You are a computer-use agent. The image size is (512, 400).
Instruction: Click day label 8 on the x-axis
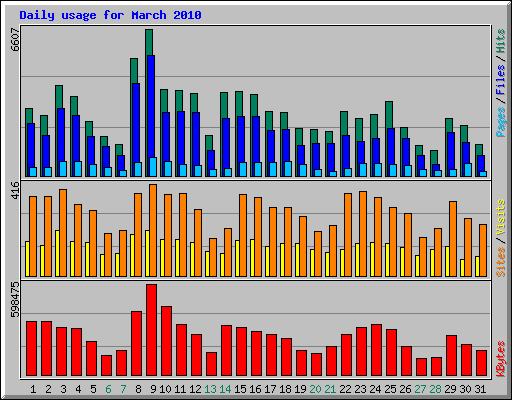tap(138, 389)
